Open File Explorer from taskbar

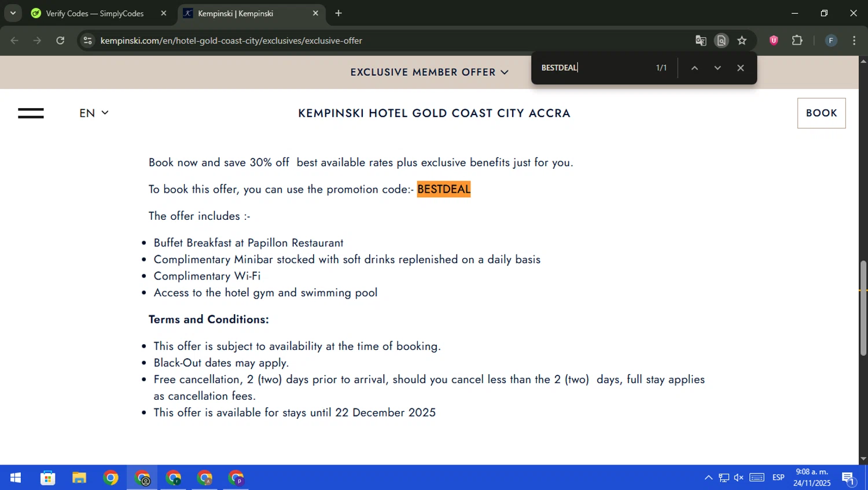pos(79,478)
